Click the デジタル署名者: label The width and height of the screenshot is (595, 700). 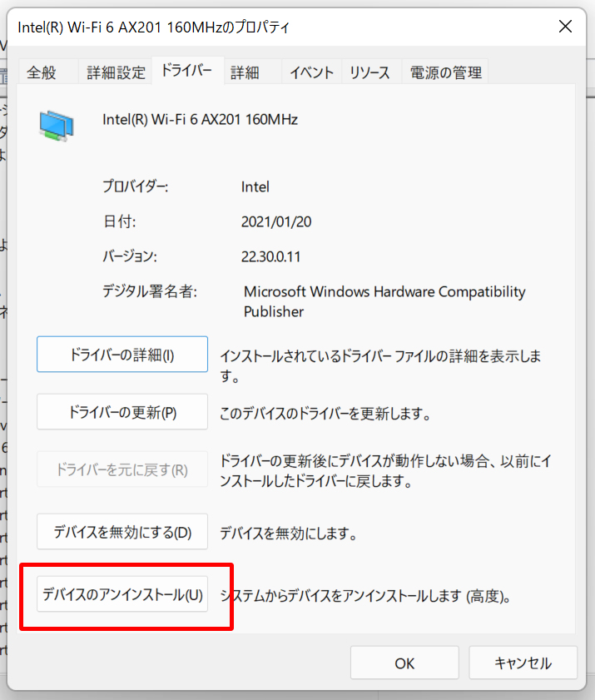point(150,291)
